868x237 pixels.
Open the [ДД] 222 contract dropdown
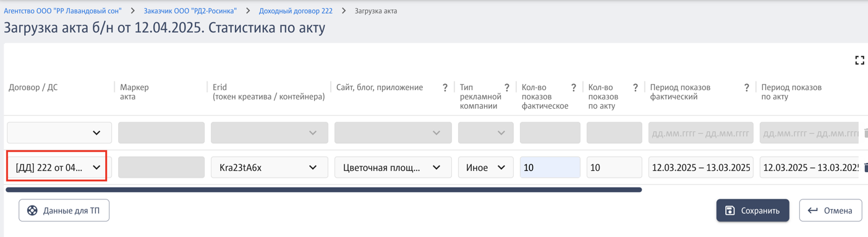click(57, 167)
